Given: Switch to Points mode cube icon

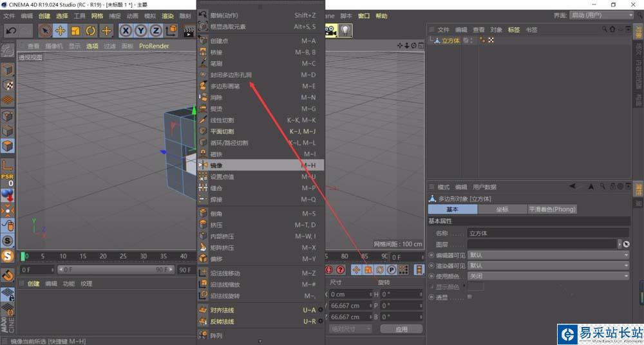Looking at the screenshot, I should [7, 117].
